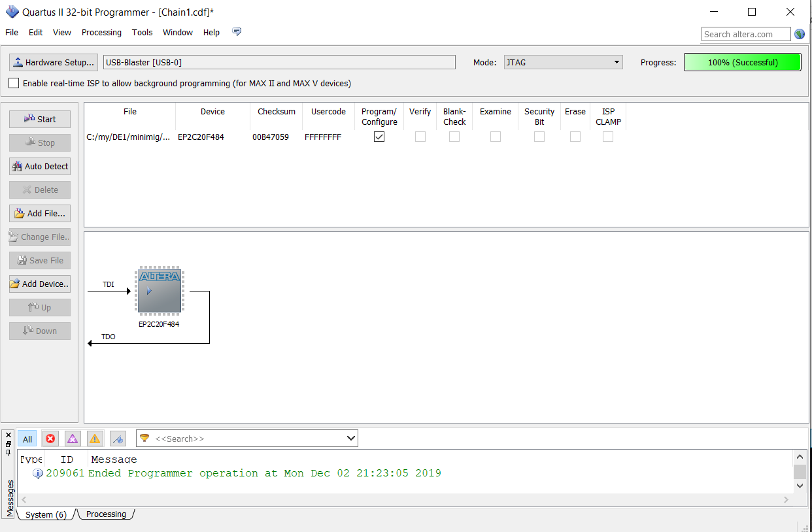
Task: Click the Checksum column header
Action: pyautogui.click(x=277, y=112)
